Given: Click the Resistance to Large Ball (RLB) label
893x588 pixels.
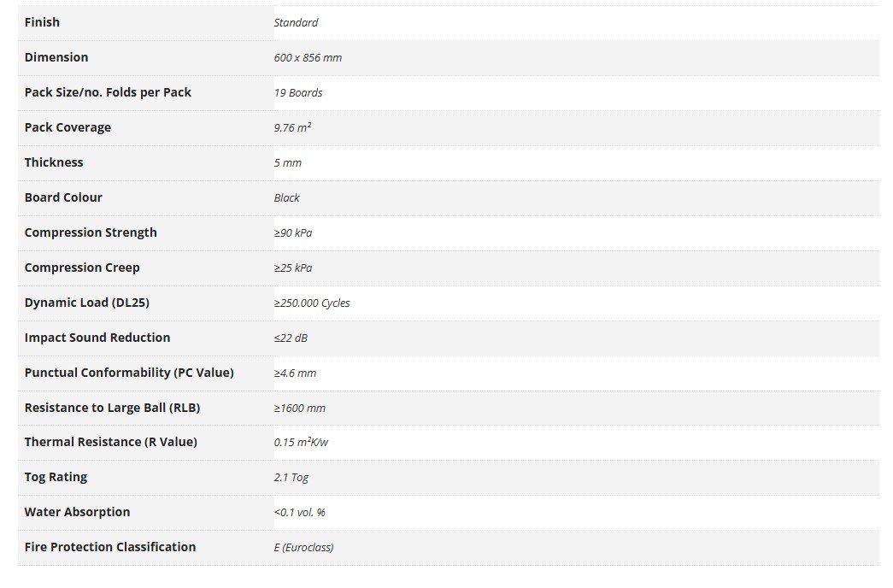Looking at the screenshot, I should pyautogui.click(x=112, y=408).
